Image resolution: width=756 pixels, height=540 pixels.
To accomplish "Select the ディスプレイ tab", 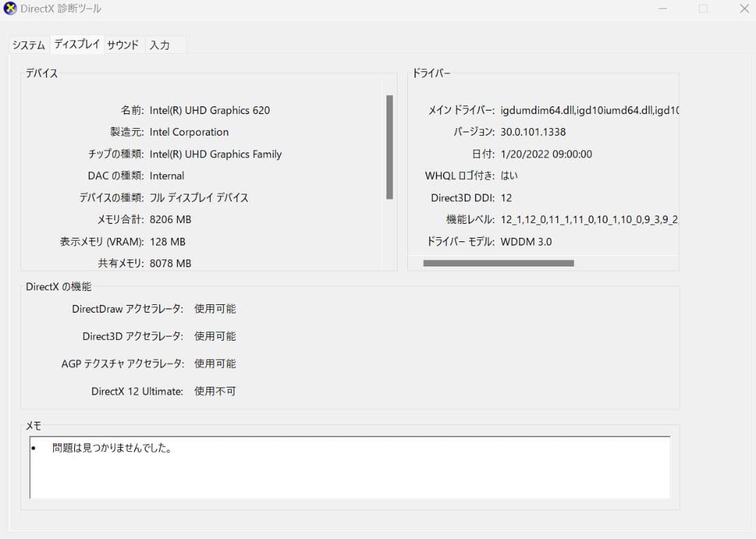I will pos(76,43).
